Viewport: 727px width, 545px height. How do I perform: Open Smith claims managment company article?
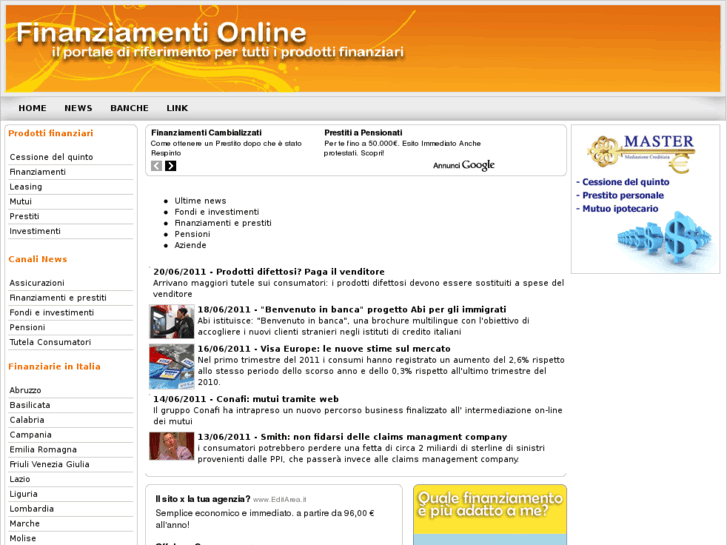(x=352, y=437)
